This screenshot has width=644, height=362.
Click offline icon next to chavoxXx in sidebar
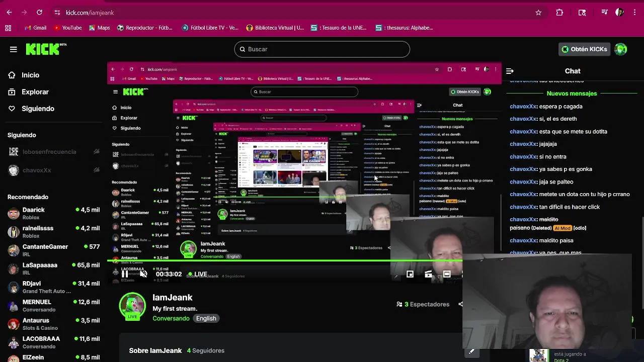pyautogui.click(x=96, y=170)
